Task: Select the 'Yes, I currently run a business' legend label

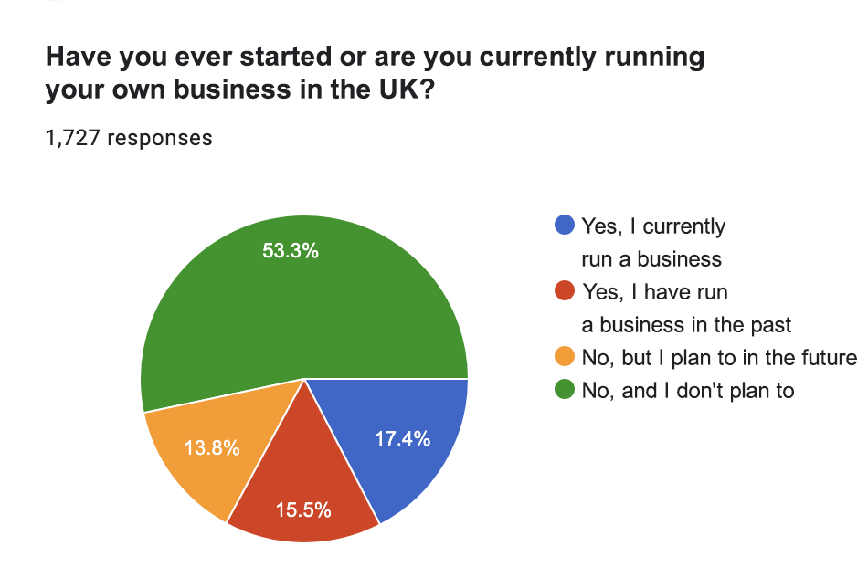Action: (x=652, y=242)
